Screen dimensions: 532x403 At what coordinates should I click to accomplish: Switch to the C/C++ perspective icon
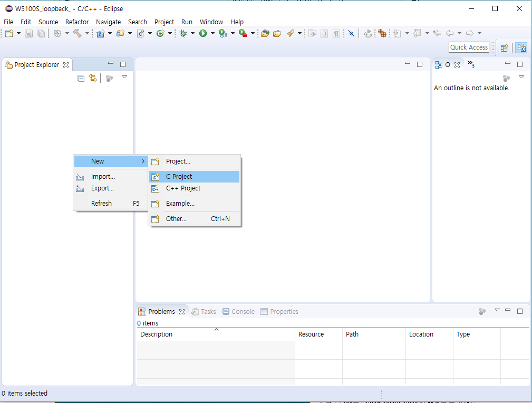521,48
